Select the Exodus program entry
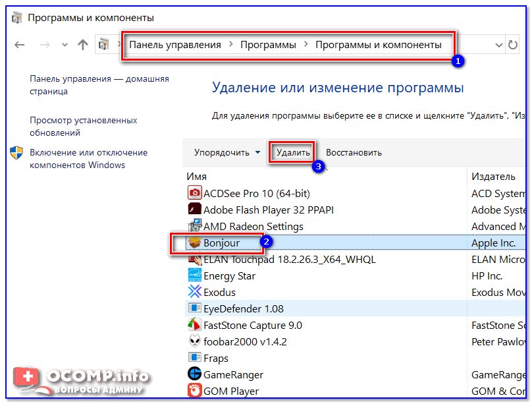This screenshot has height=404, width=532. 219,293
